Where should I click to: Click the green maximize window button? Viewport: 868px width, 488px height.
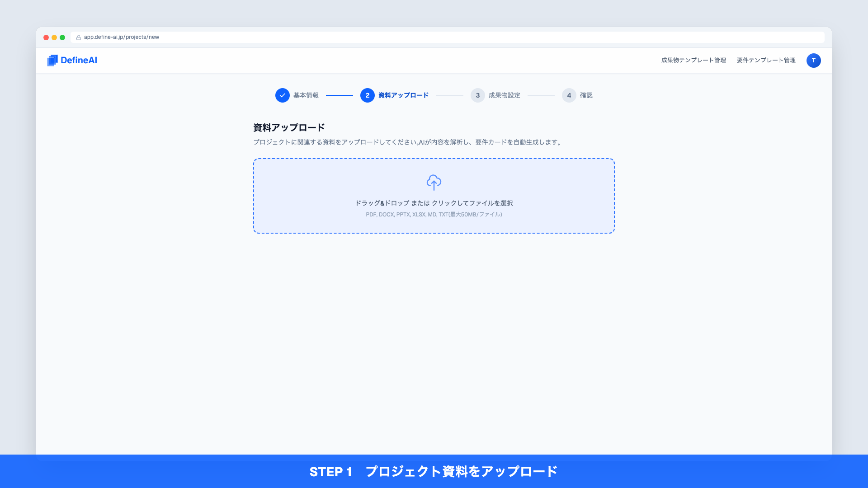pyautogui.click(x=62, y=38)
